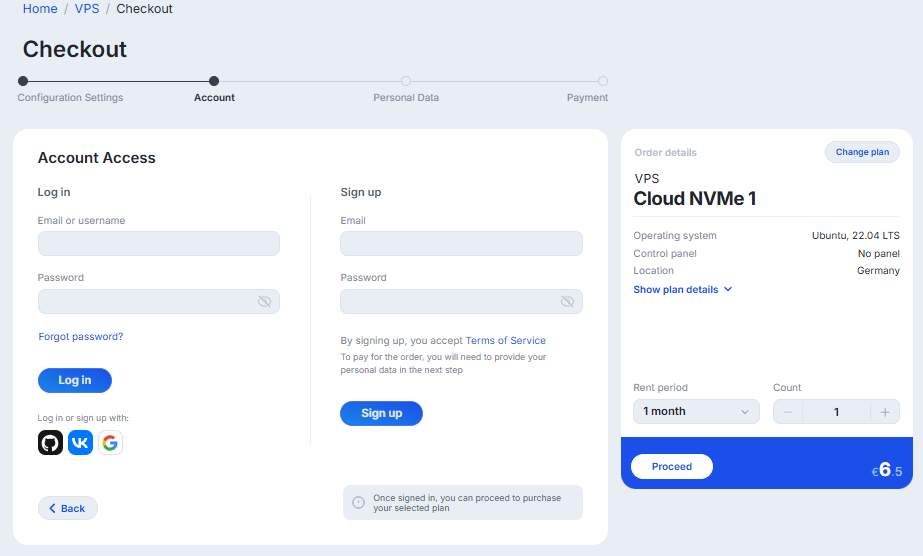Select the Payment step
This screenshot has width=923, height=556.
pyautogui.click(x=587, y=98)
